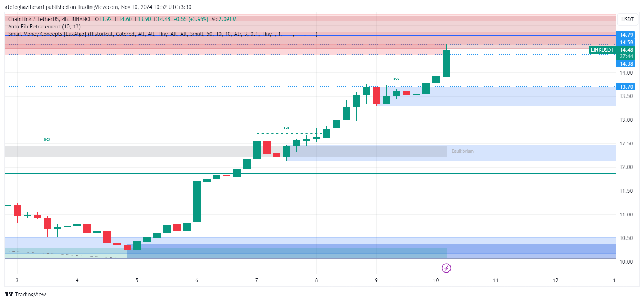Click the purple lightning event icon

pyautogui.click(x=446, y=268)
